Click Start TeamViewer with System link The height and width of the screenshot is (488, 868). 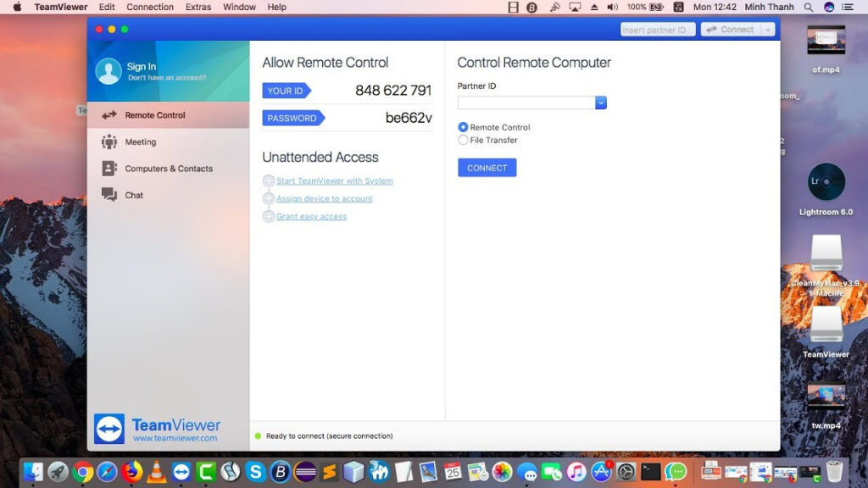(x=334, y=181)
